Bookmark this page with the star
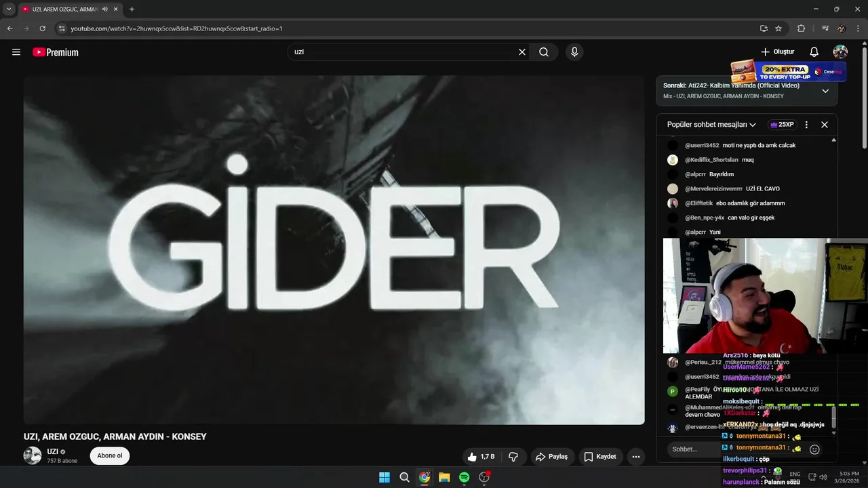The height and width of the screenshot is (488, 868). 778,28
